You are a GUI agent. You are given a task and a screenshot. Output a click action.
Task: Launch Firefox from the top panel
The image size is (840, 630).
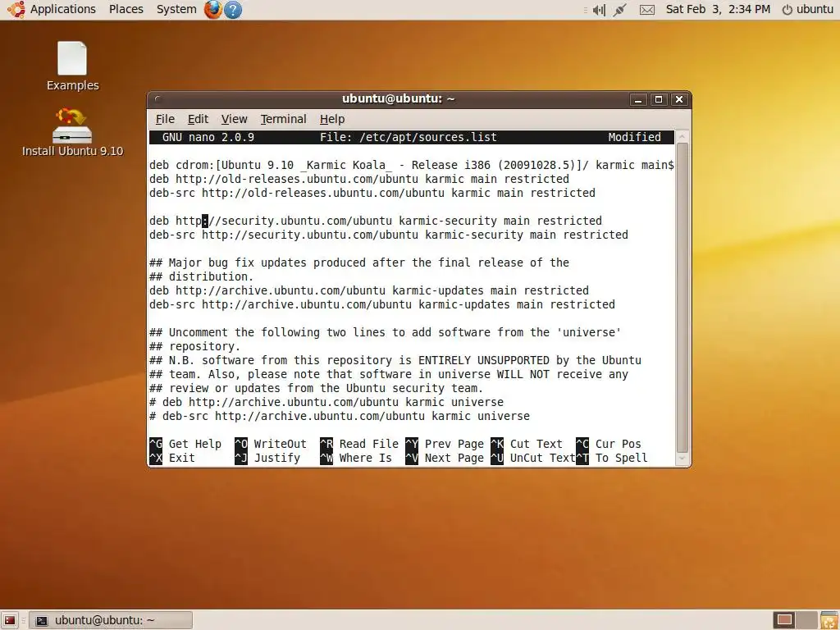coord(213,9)
